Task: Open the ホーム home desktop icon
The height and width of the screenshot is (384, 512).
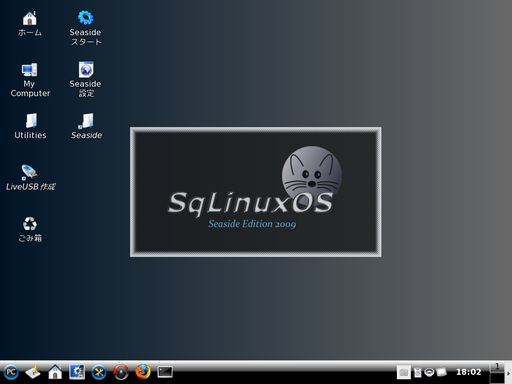Action: pyautogui.click(x=30, y=23)
